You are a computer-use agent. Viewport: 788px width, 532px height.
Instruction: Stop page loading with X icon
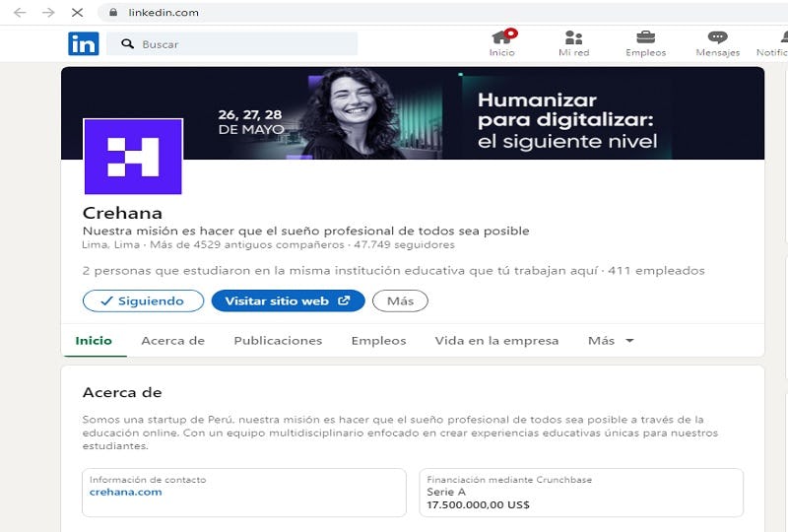click(78, 13)
